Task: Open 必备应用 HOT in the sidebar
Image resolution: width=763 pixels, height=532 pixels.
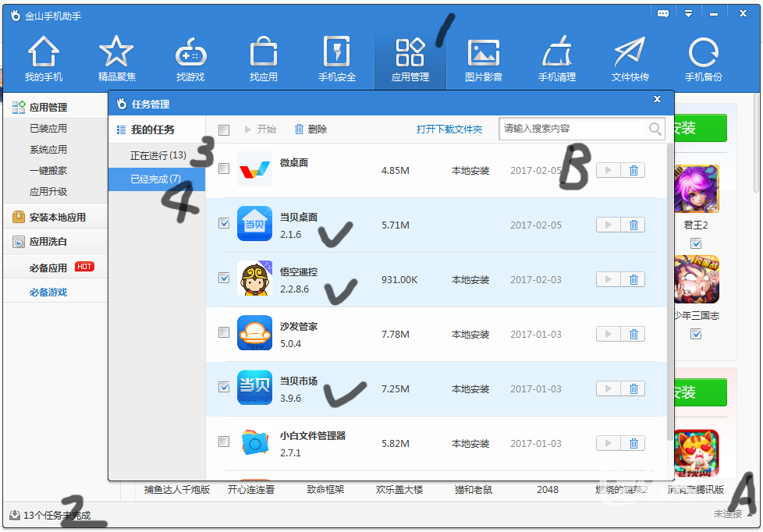Action: [55, 268]
